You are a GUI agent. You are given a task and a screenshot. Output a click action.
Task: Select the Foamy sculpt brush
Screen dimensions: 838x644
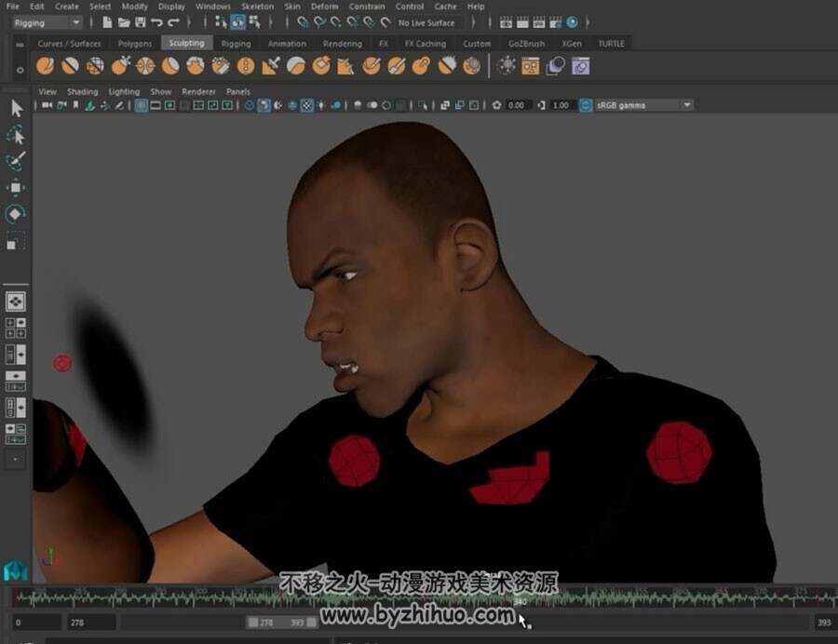point(196,66)
